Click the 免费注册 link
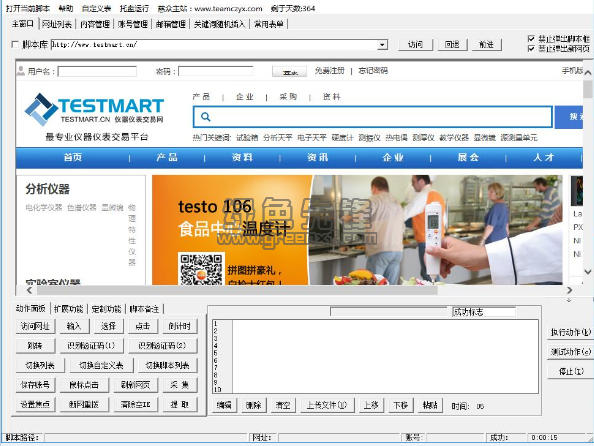This screenshot has width=594, height=446. point(330,70)
